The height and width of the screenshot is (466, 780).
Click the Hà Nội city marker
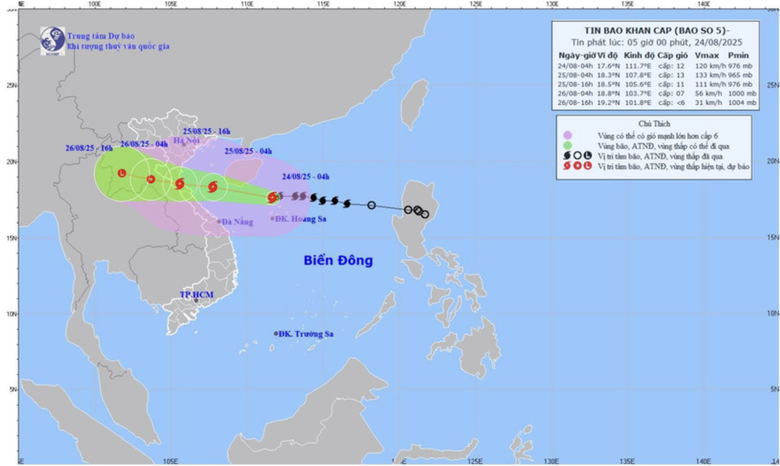[x=186, y=143]
